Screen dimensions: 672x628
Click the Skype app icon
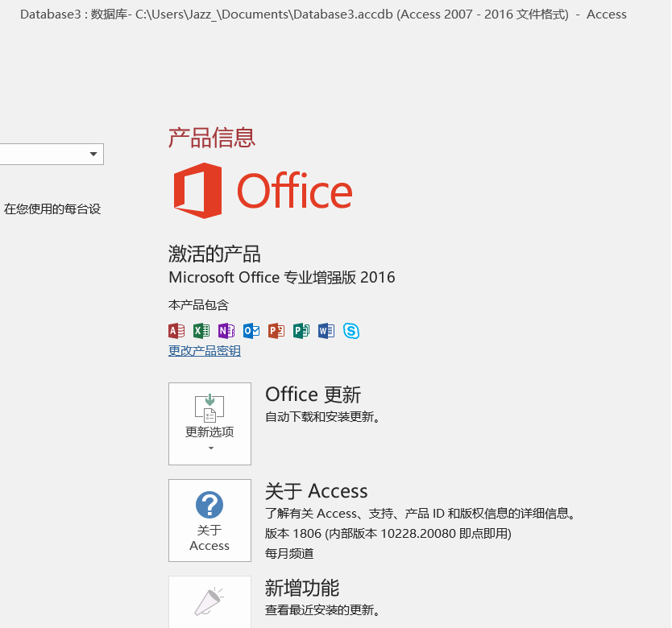coord(351,331)
